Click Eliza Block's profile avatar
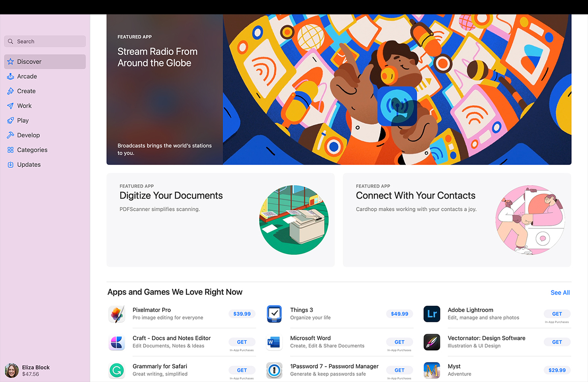588x382 pixels. click(12, 370)
